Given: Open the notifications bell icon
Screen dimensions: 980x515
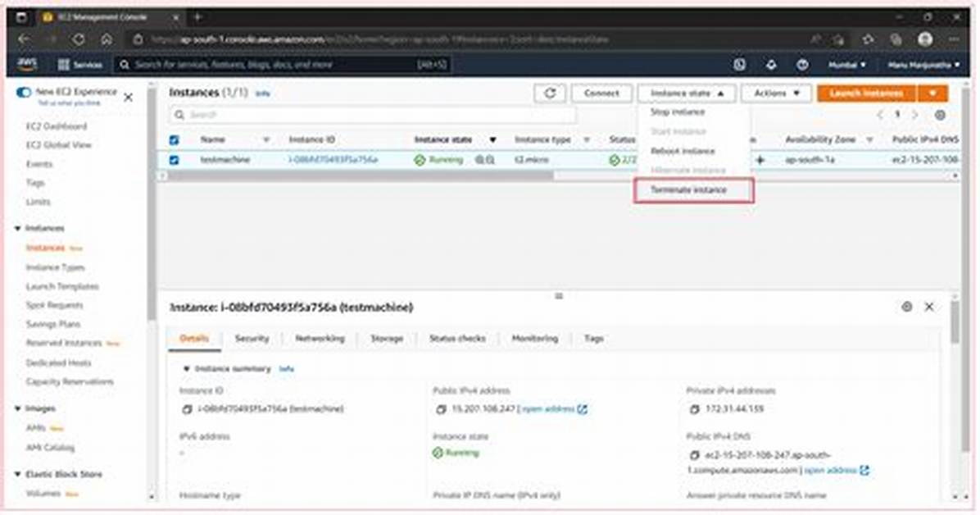Looking at the screenshot, I should tap(771, 65).
